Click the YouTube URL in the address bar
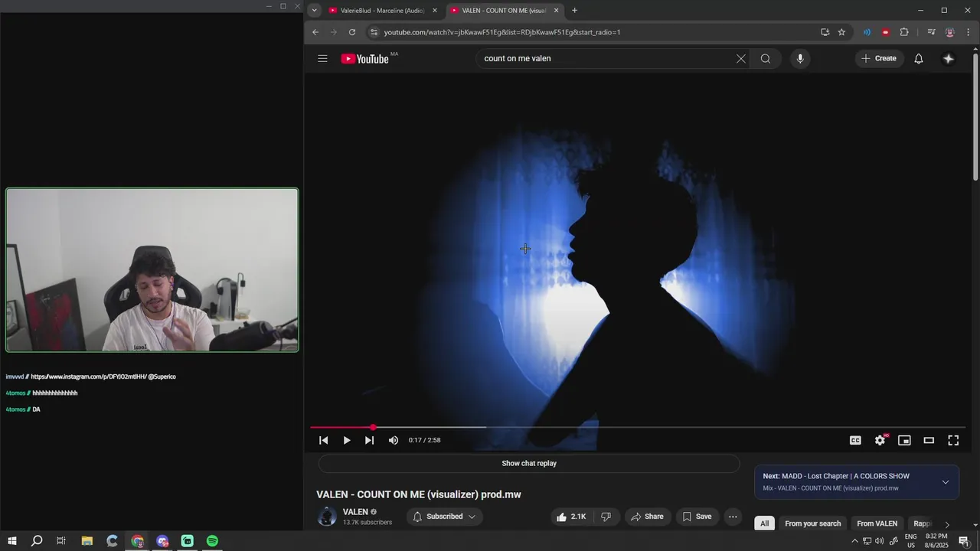Viewport: 980px width, 551px height. coord(502,32)
